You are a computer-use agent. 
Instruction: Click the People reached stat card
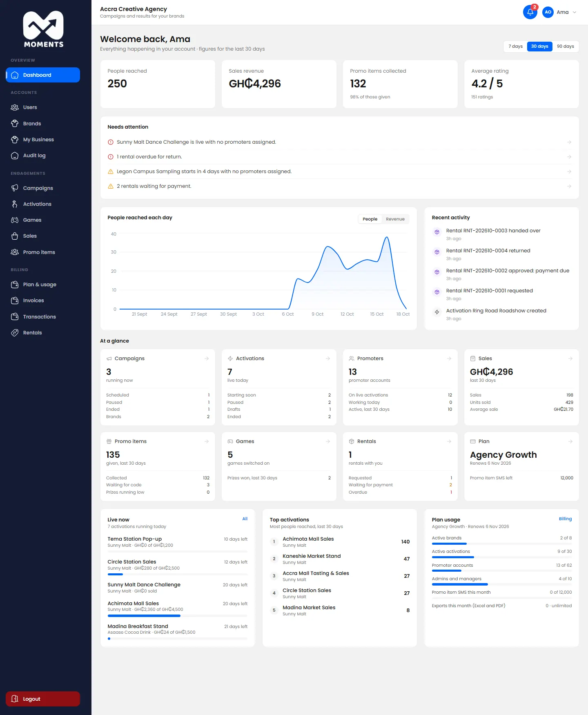pos(158,84)
